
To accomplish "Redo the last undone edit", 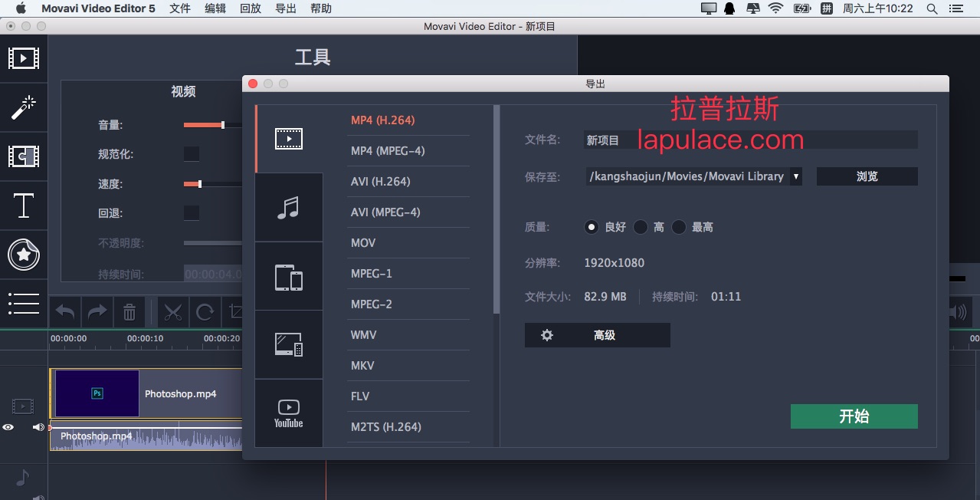I will (x=97, y=312).
